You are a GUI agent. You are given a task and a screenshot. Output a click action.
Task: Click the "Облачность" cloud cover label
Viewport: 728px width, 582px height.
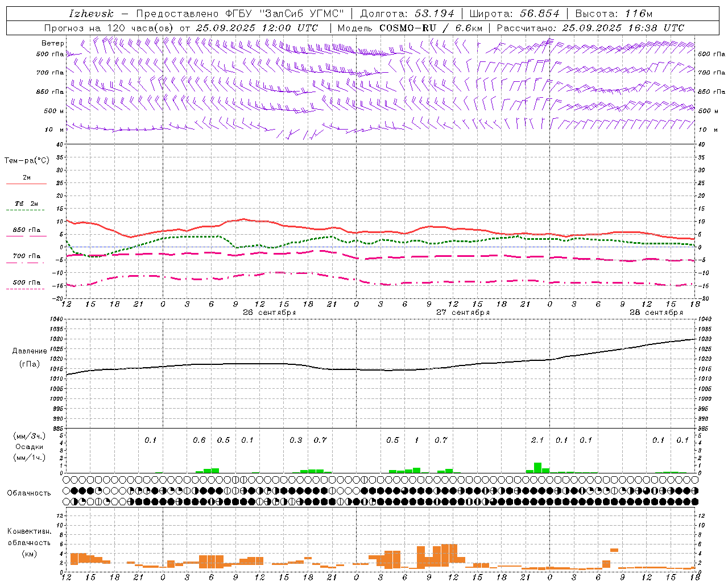click(29, 493)
